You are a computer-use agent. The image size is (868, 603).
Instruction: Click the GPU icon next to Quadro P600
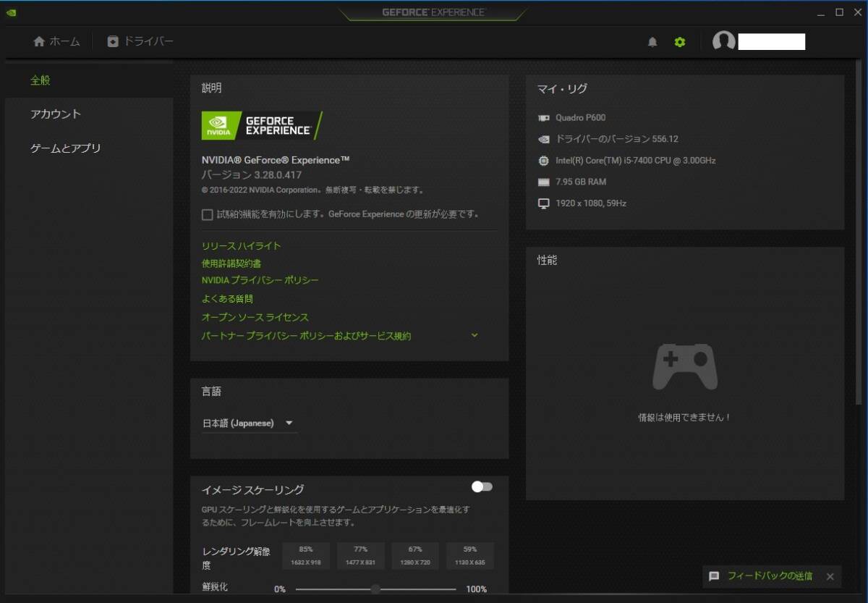point(544,117)
